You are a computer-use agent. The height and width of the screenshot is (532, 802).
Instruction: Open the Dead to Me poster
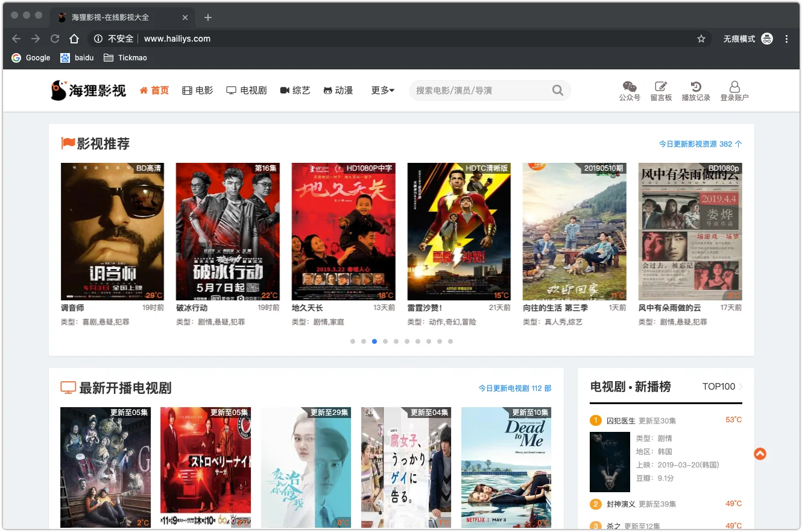506,467
